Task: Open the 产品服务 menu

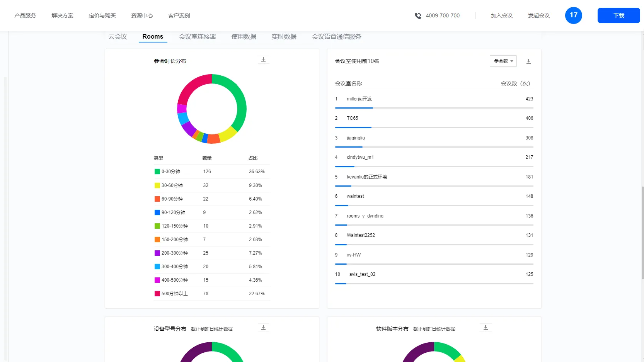Action: click(25, 15)
